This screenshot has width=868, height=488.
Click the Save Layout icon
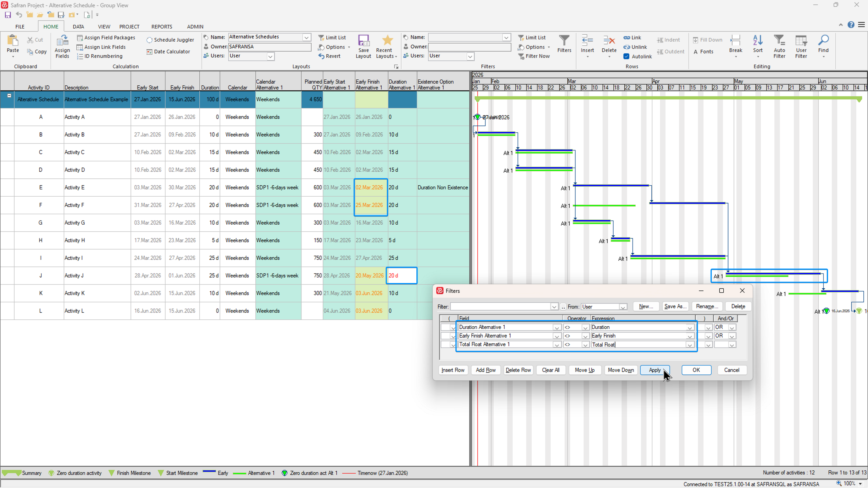click(363, 41)
